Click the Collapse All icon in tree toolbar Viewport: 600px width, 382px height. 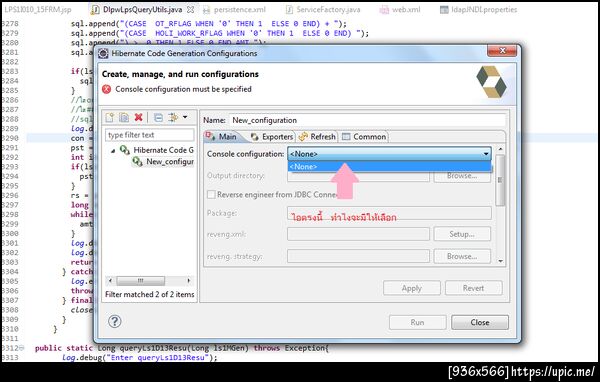[158, 118]
